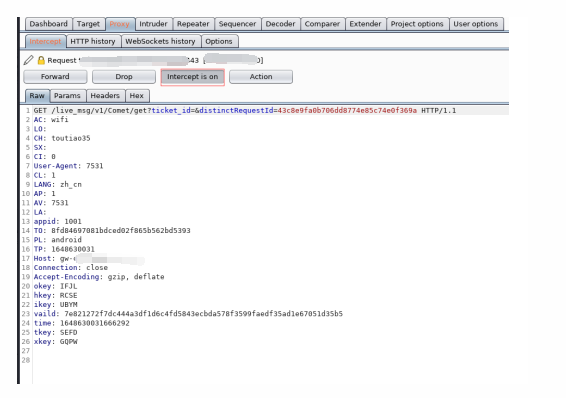Drop the intercepted request

[124, 76]
